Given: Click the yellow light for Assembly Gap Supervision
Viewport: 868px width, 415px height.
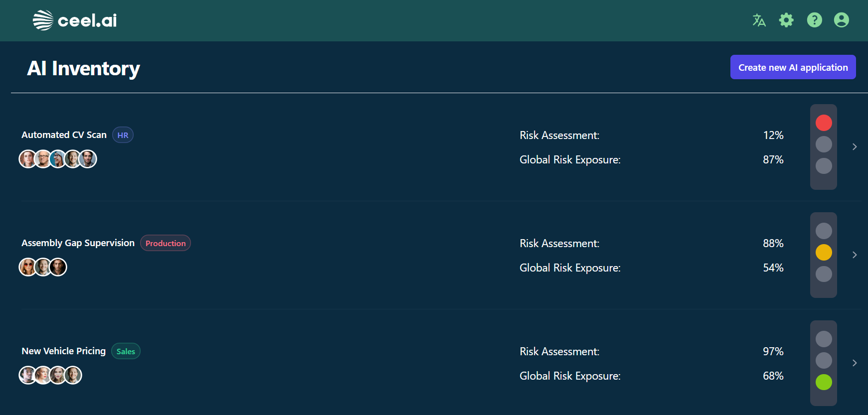Looking at the screenshot, I should 824,253.
